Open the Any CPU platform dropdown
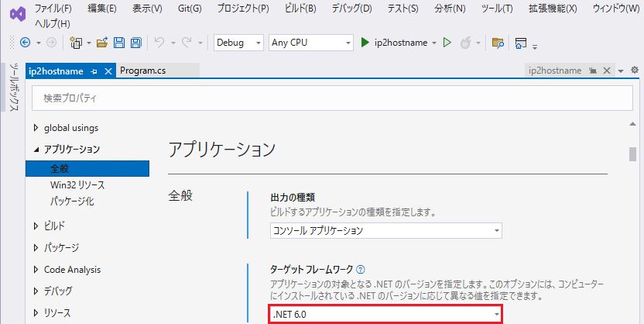This screenshot has height=324, width=644. 310,43
